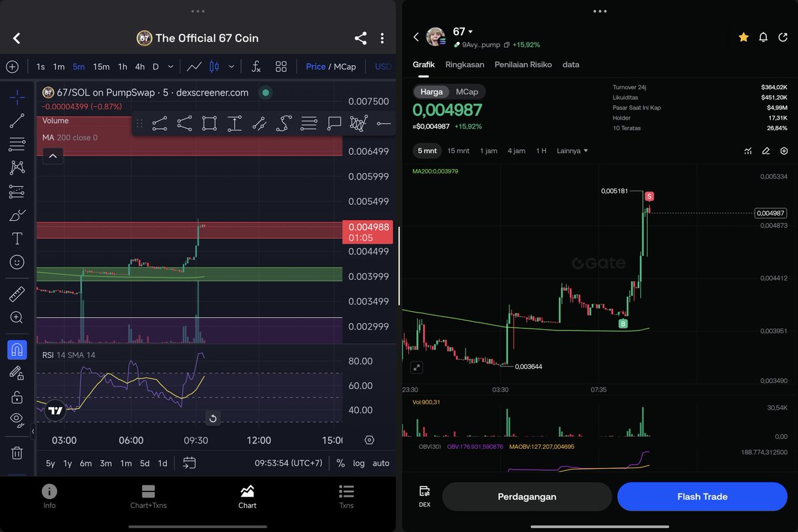Open the Txns tab
The image size is (798, 532).
[x=346, y=497]
